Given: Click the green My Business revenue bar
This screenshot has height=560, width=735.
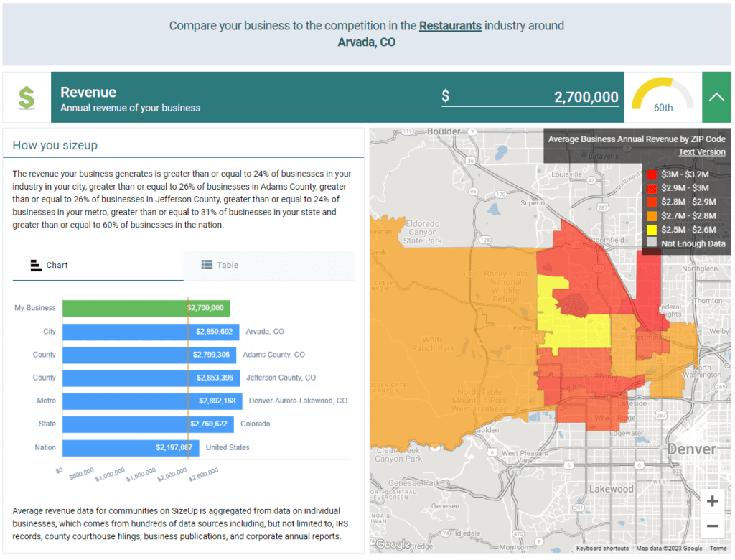Looking at the screenshot, I should coord(146,308).
